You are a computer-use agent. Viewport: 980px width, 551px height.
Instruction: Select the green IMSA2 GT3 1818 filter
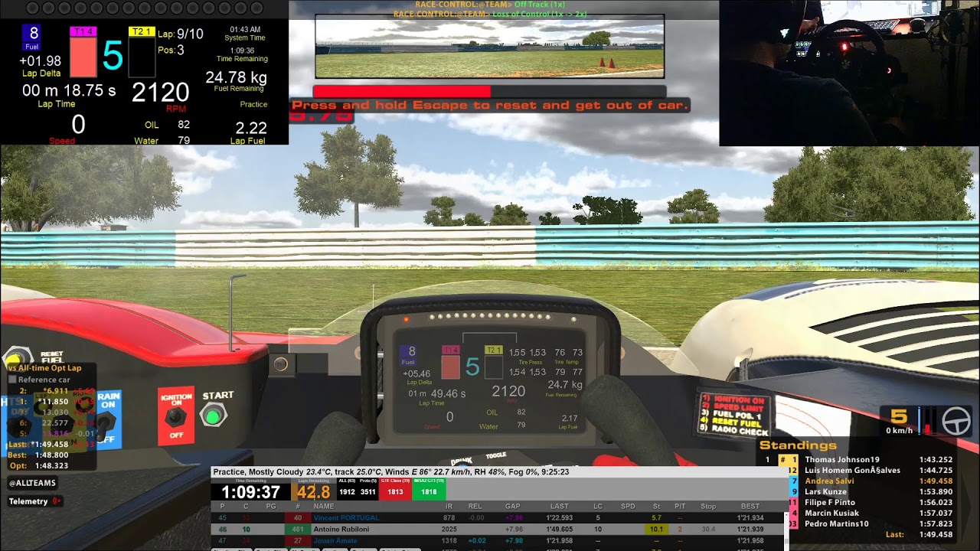pos(429,489)
